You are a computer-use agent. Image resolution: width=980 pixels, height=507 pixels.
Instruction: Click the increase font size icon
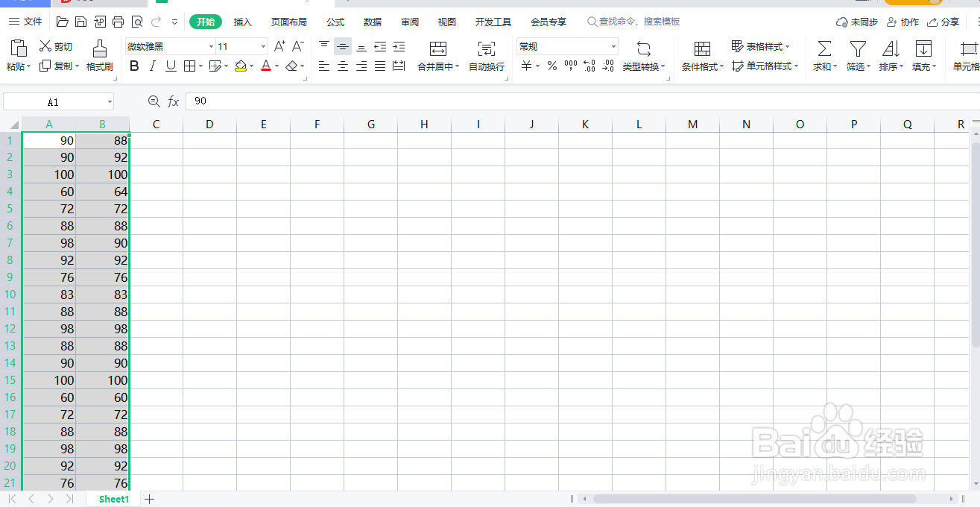pos(279,46)
